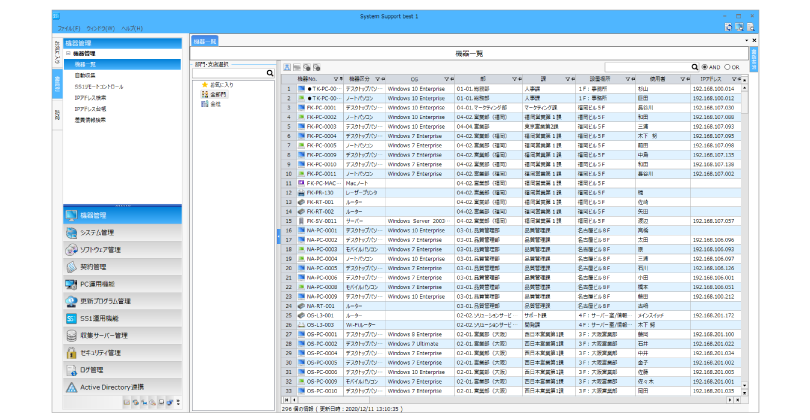Select the お気に入り vertical side tab

pyautogui.click(x=57, y=52)
